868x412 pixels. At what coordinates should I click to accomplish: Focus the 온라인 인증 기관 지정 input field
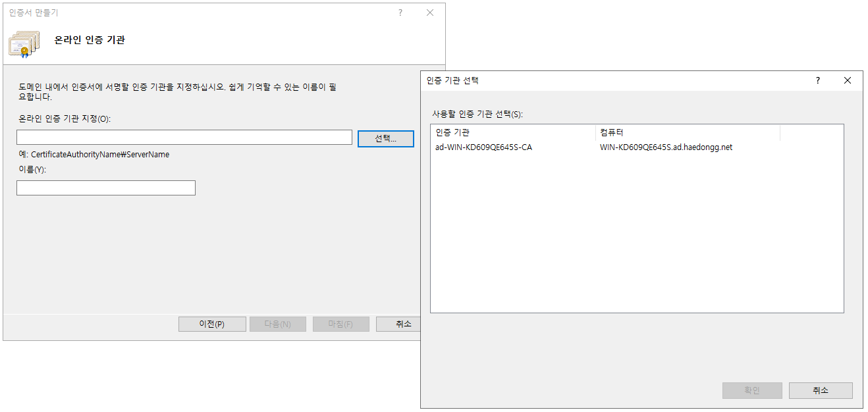(184, 137)
